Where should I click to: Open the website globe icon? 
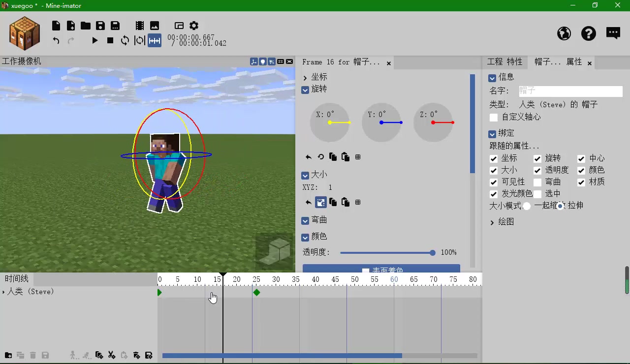click(564, 33)
